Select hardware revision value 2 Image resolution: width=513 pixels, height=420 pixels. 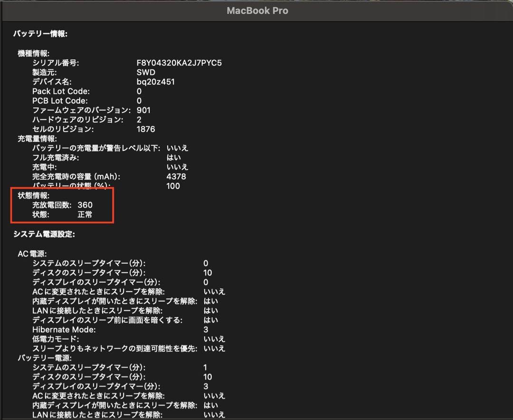139,120
